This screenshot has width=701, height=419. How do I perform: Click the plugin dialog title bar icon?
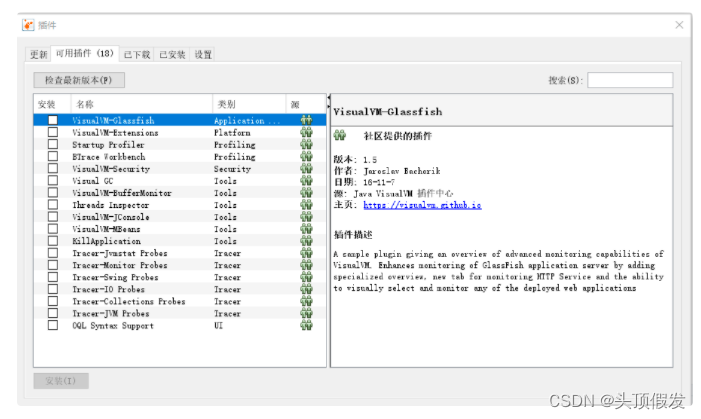click(28, 25)
